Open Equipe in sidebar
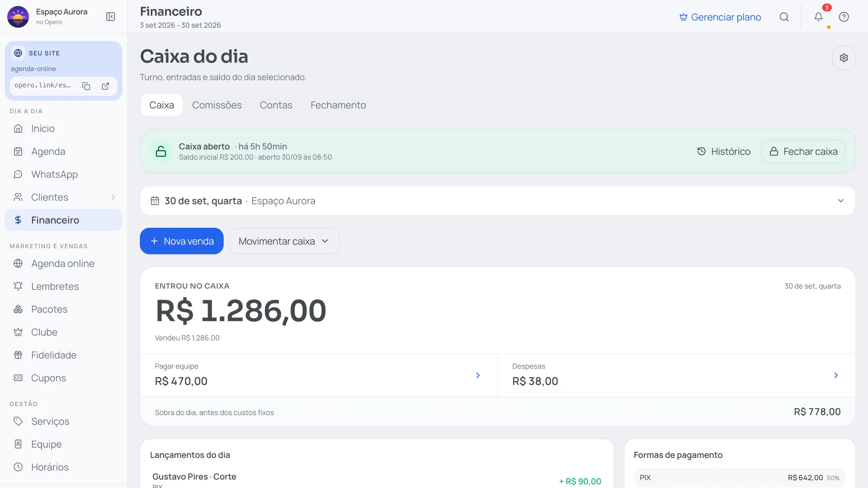868x488 pixels. (x=63, y=444)
